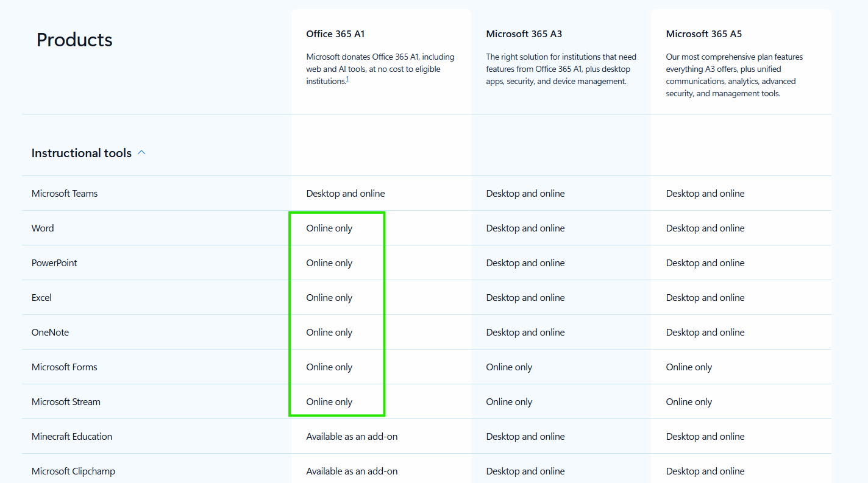Select Microsoft Clipchamp value under Microsoft 365 A5
This screenshot has height=483, width=868.
705,471
